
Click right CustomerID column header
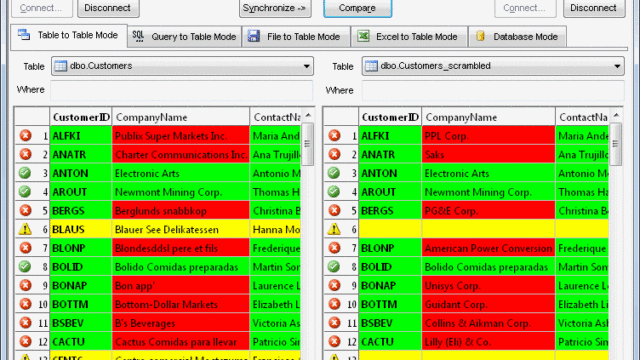pos(390,117)
